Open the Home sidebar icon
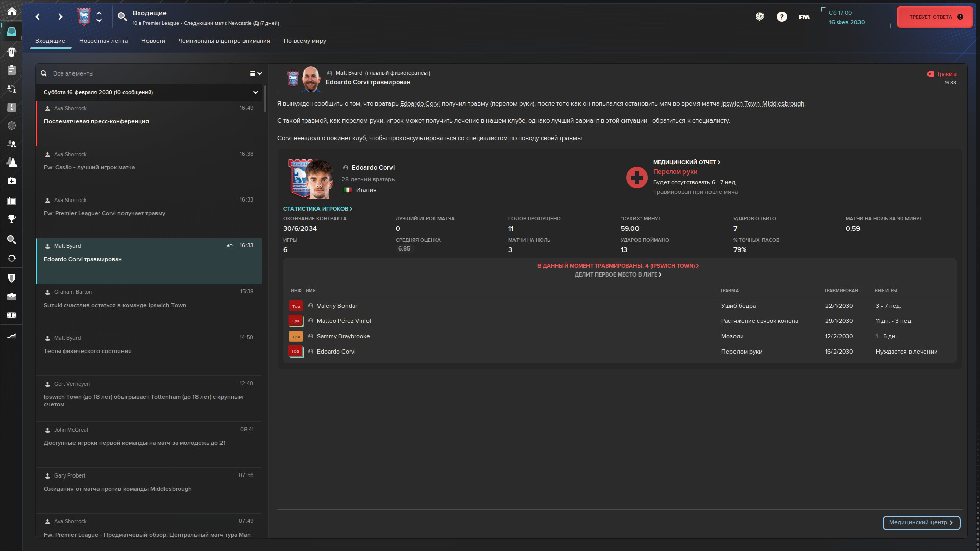Image resolution: width=980 pixels, height=551 pixels. click(x=11, y=11)
